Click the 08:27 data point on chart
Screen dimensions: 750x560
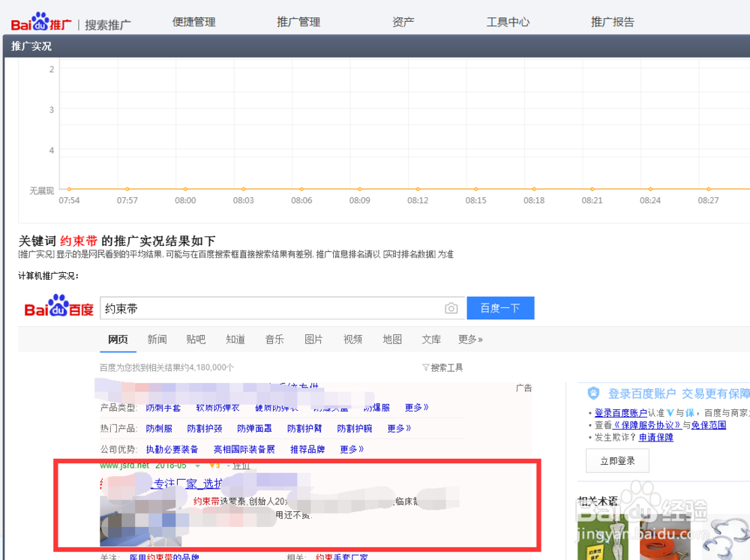709,190
